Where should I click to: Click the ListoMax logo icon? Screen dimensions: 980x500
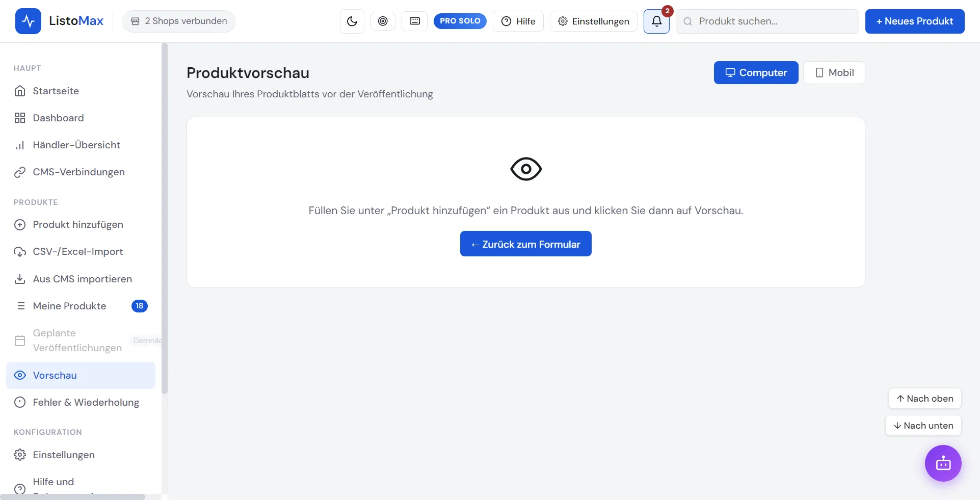(x=28, y=21)
